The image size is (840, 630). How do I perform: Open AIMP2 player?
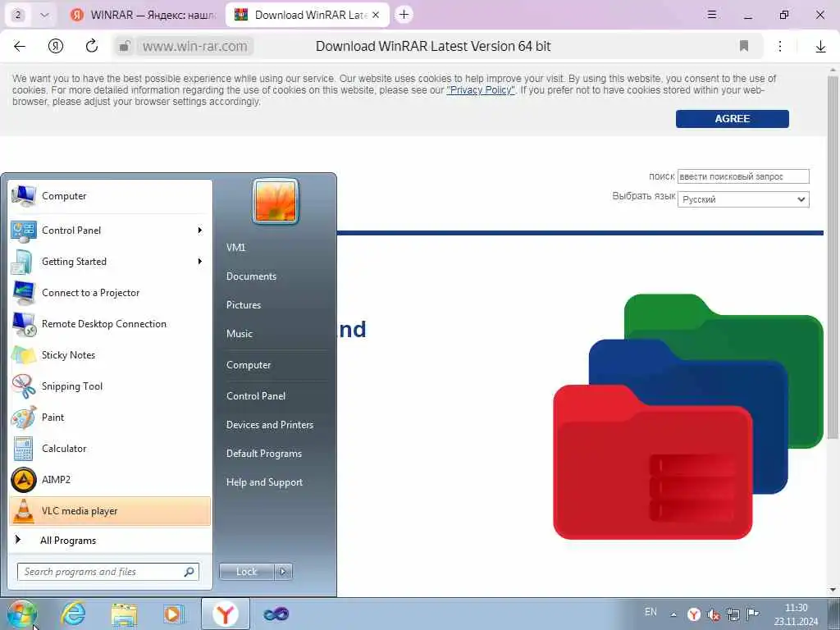coord(110,479)
